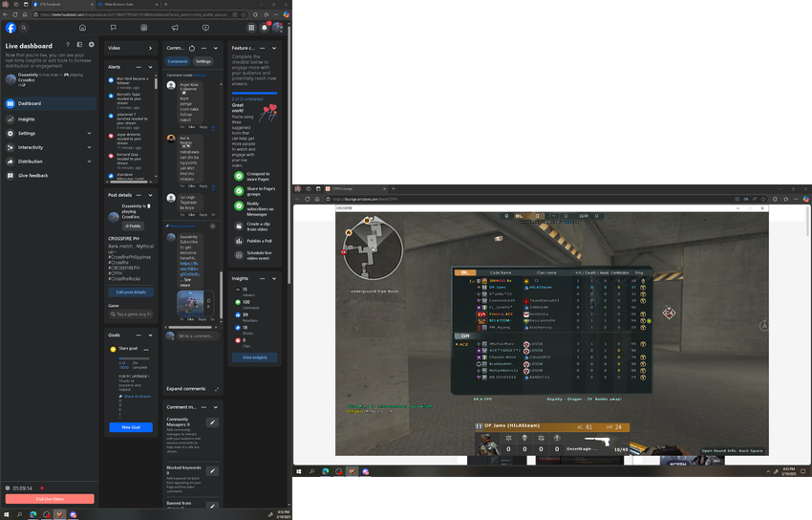Click the New Goal button
This screenshot has width=812, height=520.
point(131,427)
